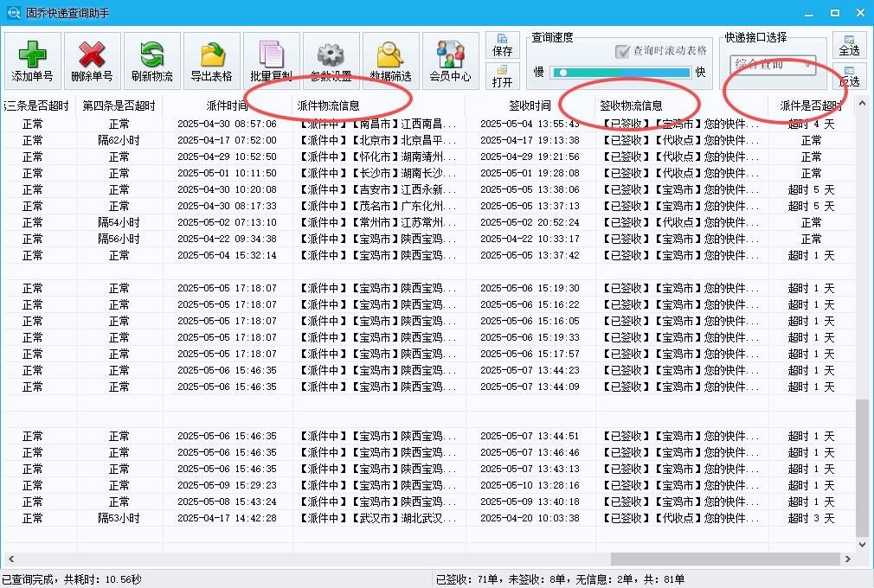Screen dimensions: 874x588
Task: Open the 综合查询 interface dropdown
Action: (770, 65)
